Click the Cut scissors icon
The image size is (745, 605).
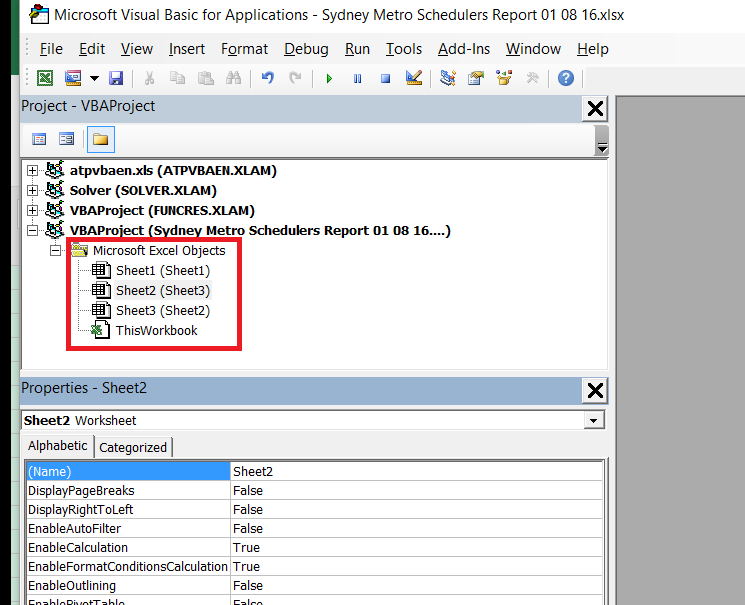point(149,78)
